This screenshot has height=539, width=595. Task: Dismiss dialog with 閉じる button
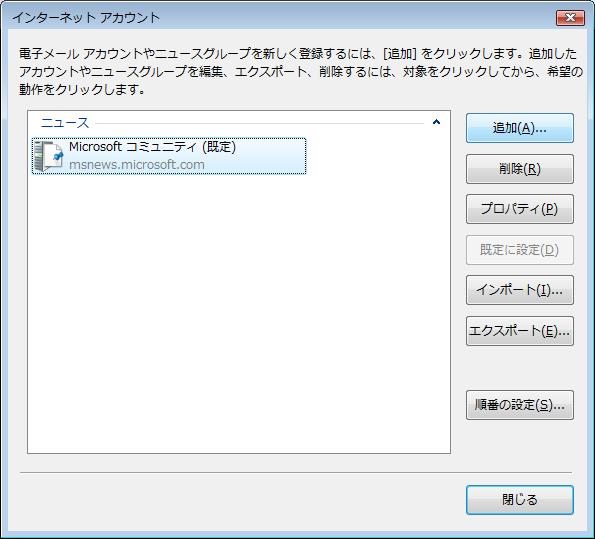(519, 500)
